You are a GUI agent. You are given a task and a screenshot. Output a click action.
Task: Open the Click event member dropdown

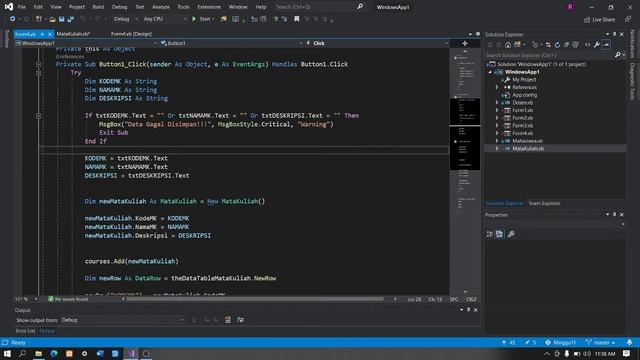[377, 43]
